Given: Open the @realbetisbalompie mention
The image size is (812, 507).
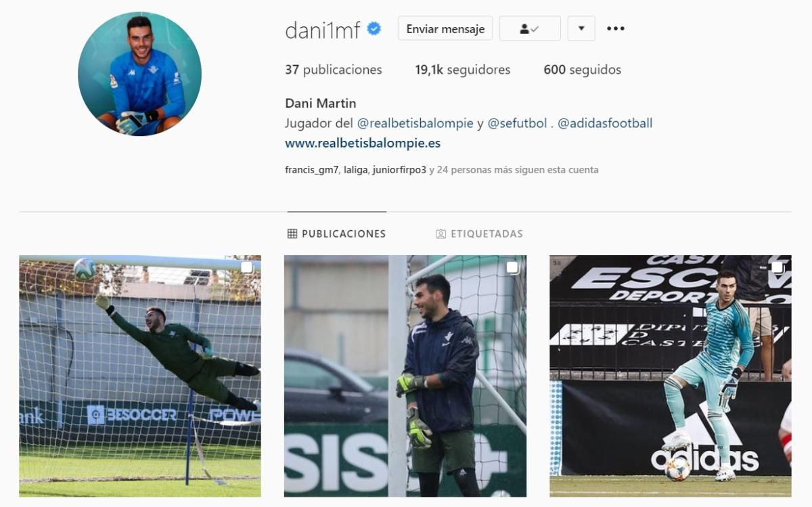Looking at the screenshot, I should (x=415, y=123).
